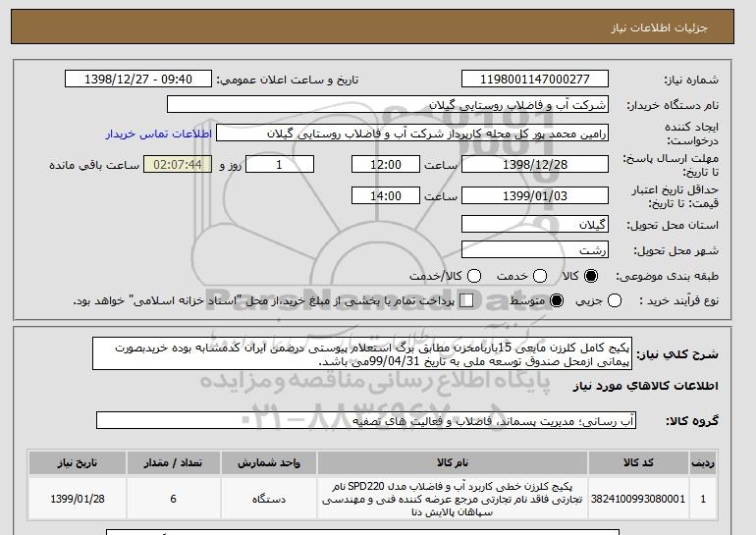Image resolution: width=756 pixels, height=535 pixels.
Task: Click the تعداد / مقدار column header
Action: [173, 462]
